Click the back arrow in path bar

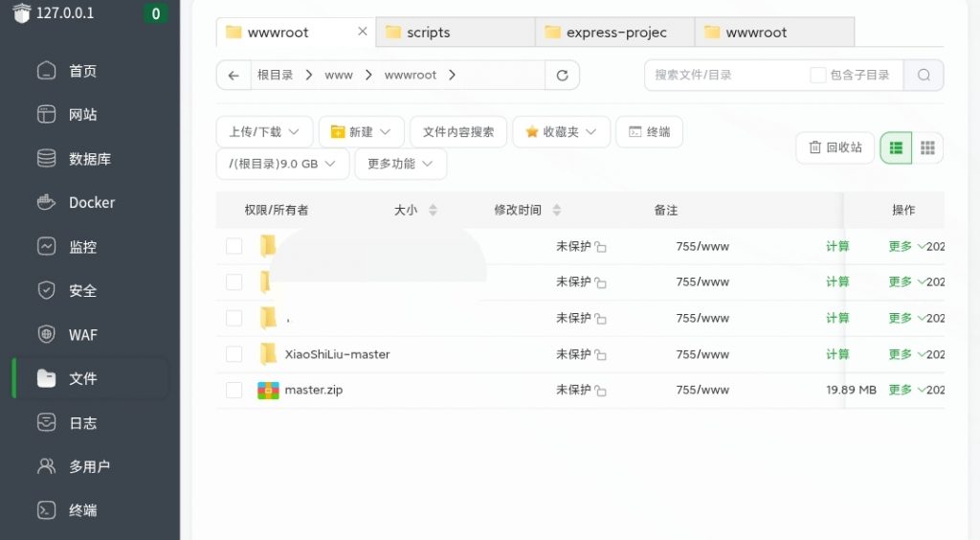pos(234,75)
